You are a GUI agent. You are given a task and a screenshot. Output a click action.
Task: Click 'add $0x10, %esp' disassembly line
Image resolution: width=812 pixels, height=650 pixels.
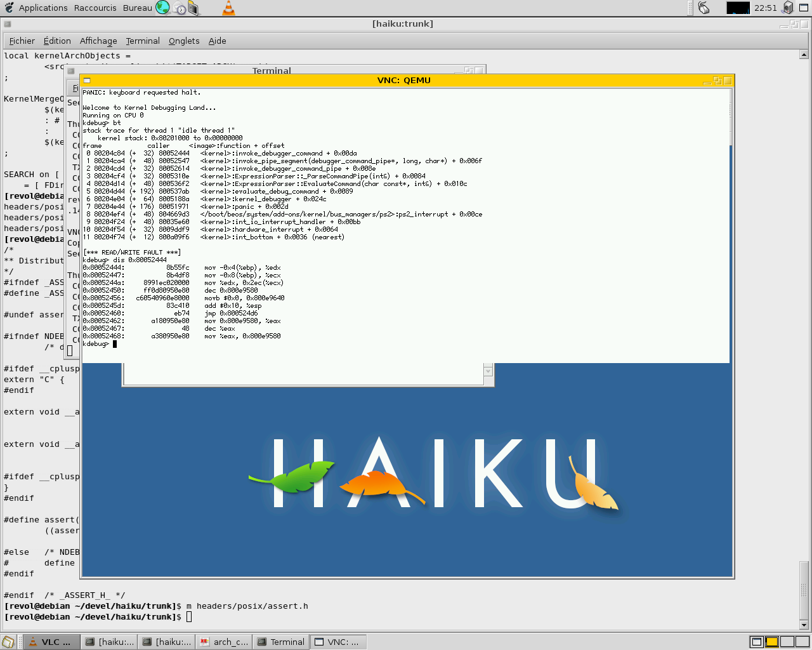tap(172, 306)
